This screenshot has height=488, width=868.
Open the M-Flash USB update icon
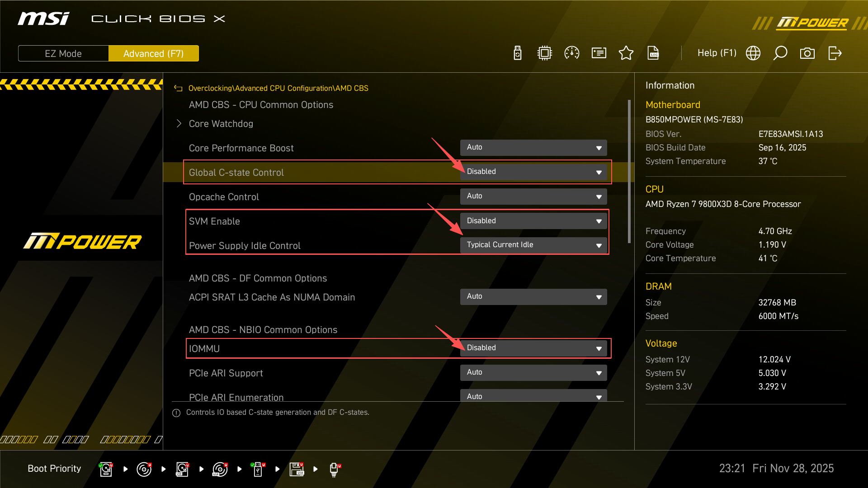518,53
